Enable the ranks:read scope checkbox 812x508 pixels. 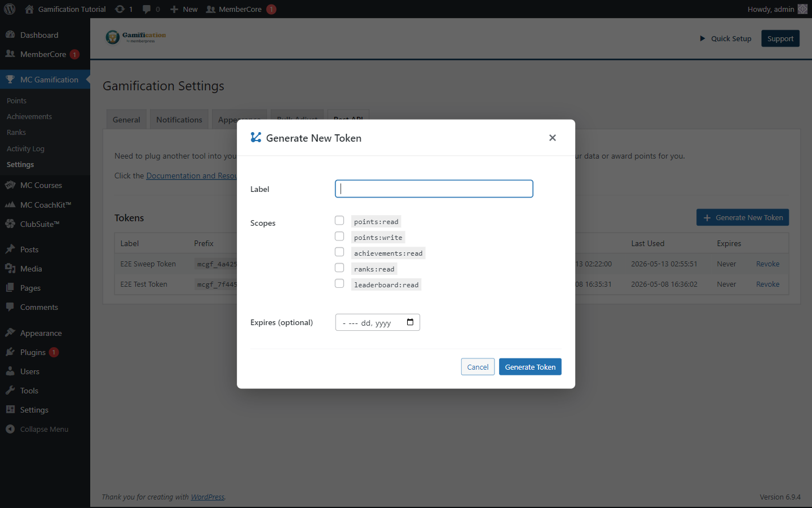pyautogui.click(x=339, y=268)
